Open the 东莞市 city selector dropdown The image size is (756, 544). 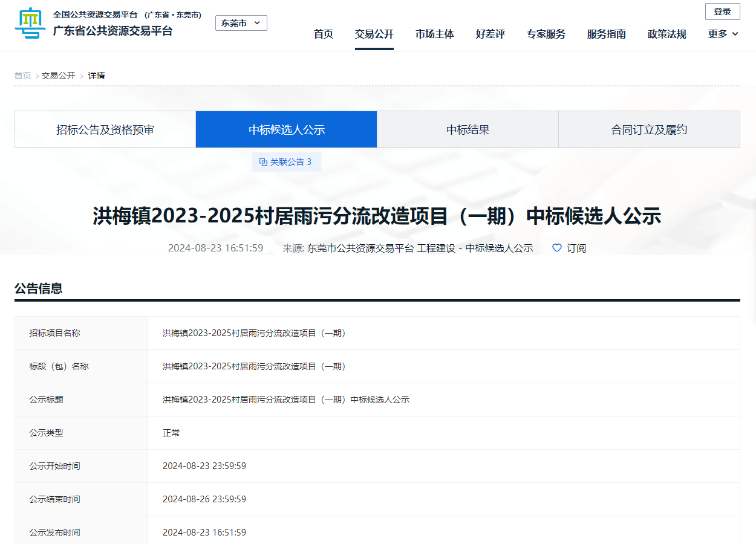coord(241,22)
